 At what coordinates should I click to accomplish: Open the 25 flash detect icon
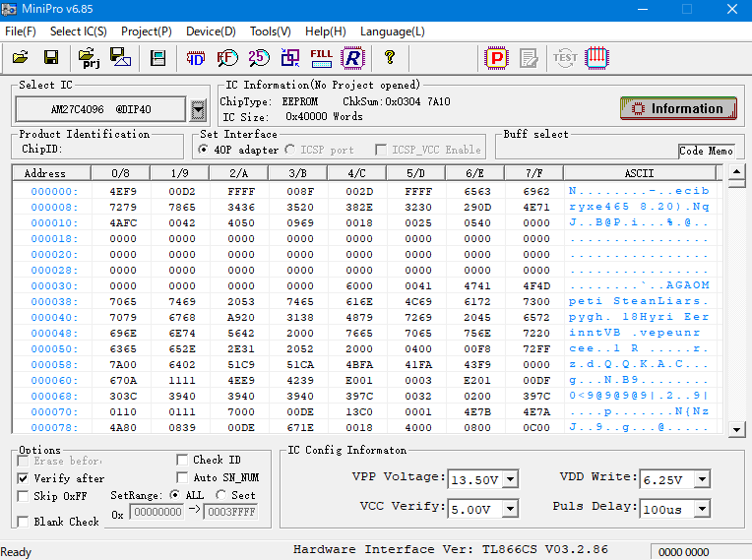pyautogui.click(x=259, y=58)
